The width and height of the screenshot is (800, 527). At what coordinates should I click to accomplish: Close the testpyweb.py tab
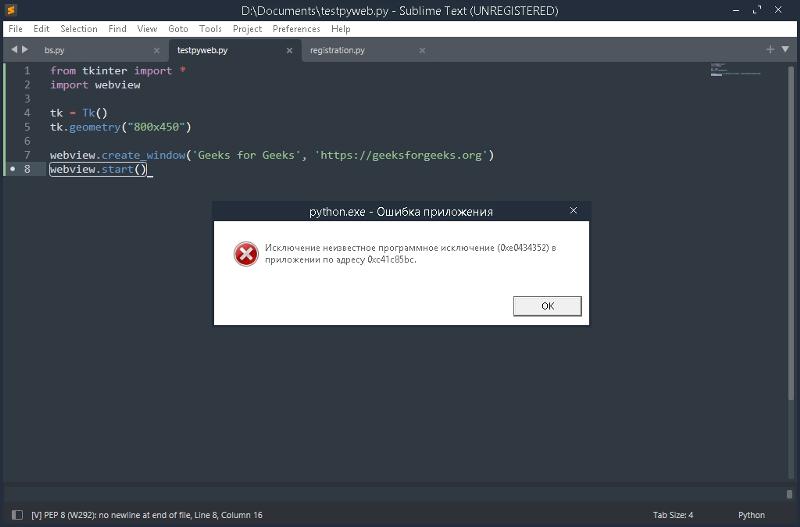[x=289, y=50]
